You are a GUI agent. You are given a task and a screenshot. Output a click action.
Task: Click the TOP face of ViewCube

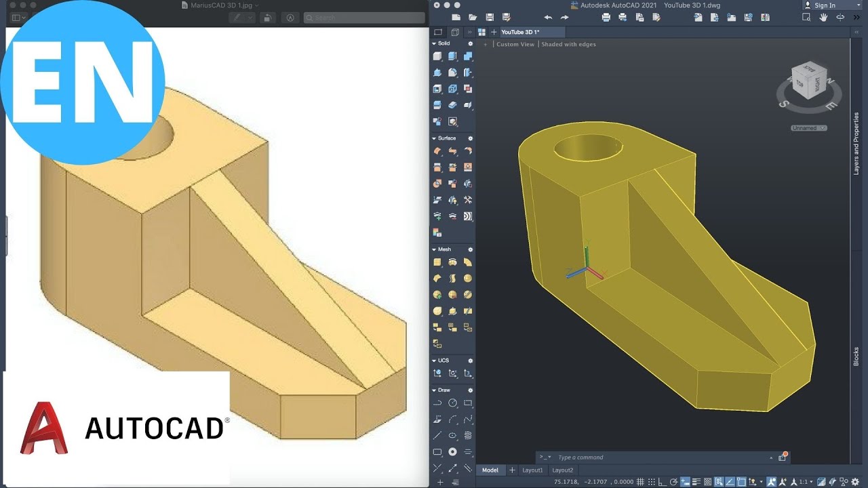pyautogui.click(x=800, y=84)
